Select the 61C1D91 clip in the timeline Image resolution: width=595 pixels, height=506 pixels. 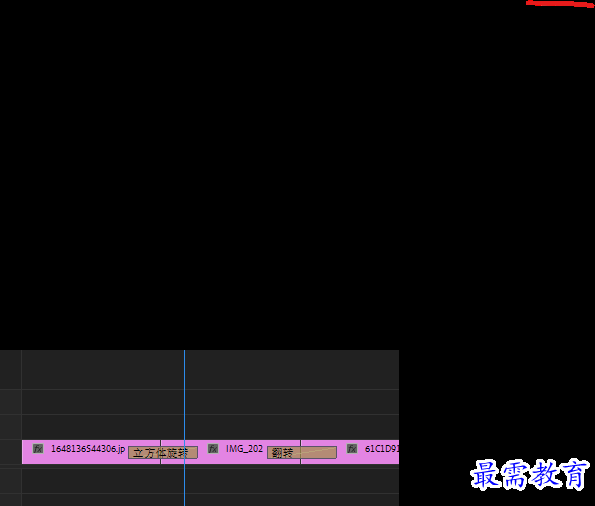pos(350,452)
